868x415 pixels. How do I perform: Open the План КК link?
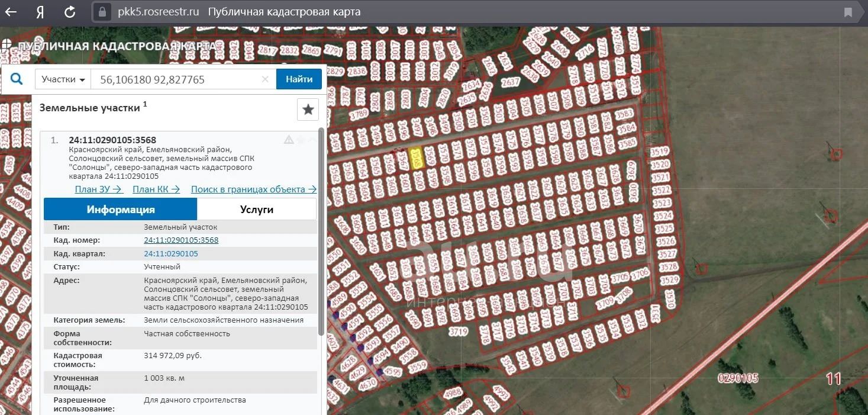pos(156,189)
